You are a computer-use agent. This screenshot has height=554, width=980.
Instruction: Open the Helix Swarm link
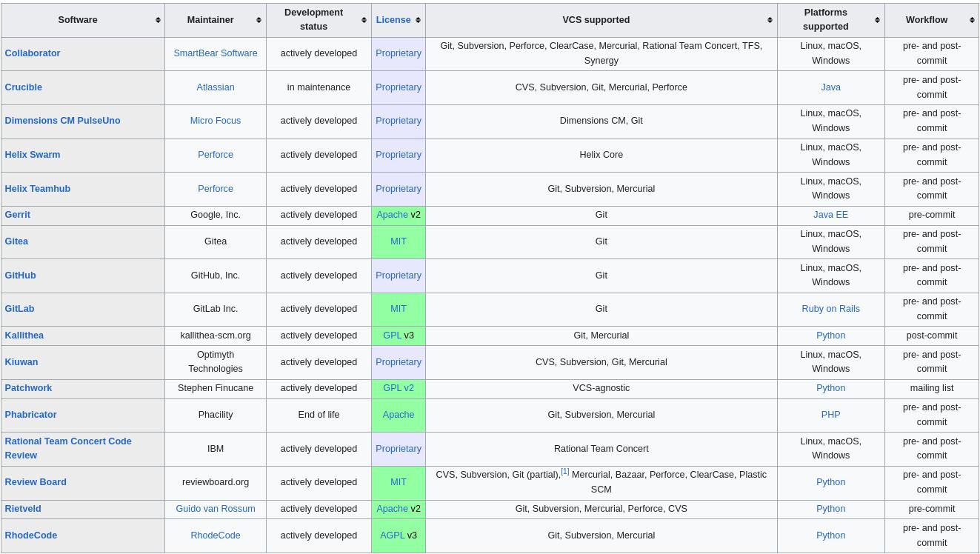(x=33, y=155)
